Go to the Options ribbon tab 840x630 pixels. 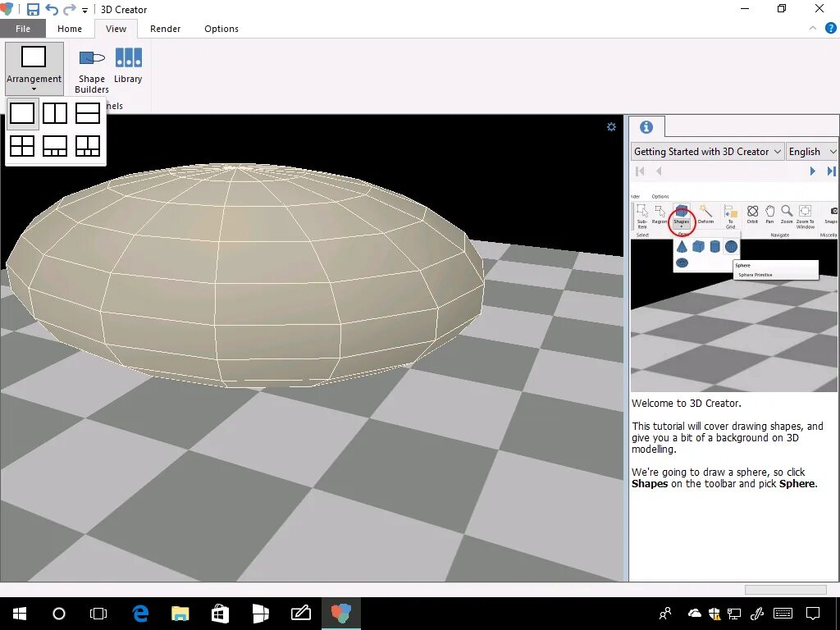point(221,29)
